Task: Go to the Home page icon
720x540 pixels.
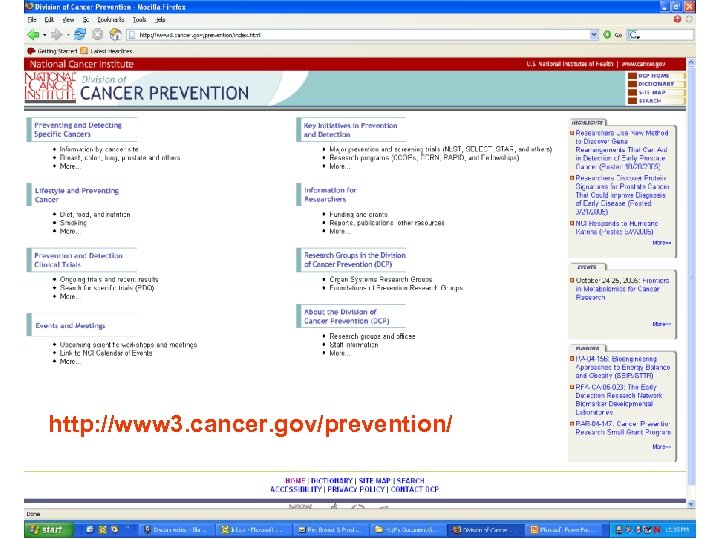Action: point(115,34)
